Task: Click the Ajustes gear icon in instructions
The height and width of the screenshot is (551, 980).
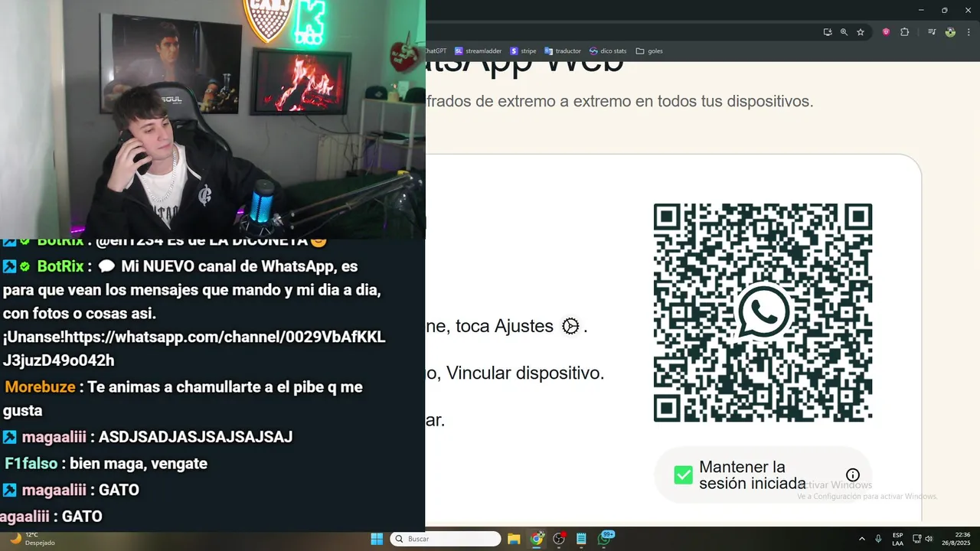Action: [x=570, y=327]
